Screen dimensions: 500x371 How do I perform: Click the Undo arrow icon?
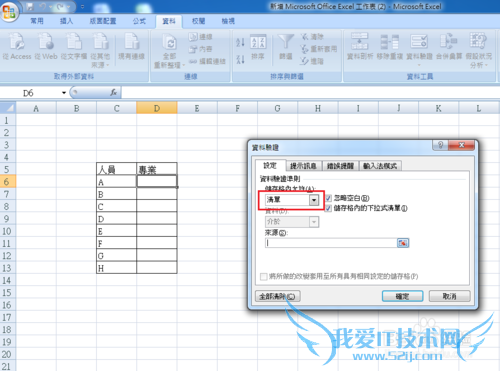[43, 6]
